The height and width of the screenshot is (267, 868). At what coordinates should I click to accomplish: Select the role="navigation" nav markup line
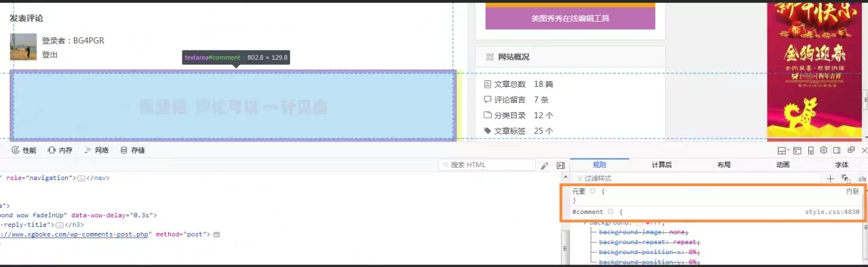coord(54,178)
